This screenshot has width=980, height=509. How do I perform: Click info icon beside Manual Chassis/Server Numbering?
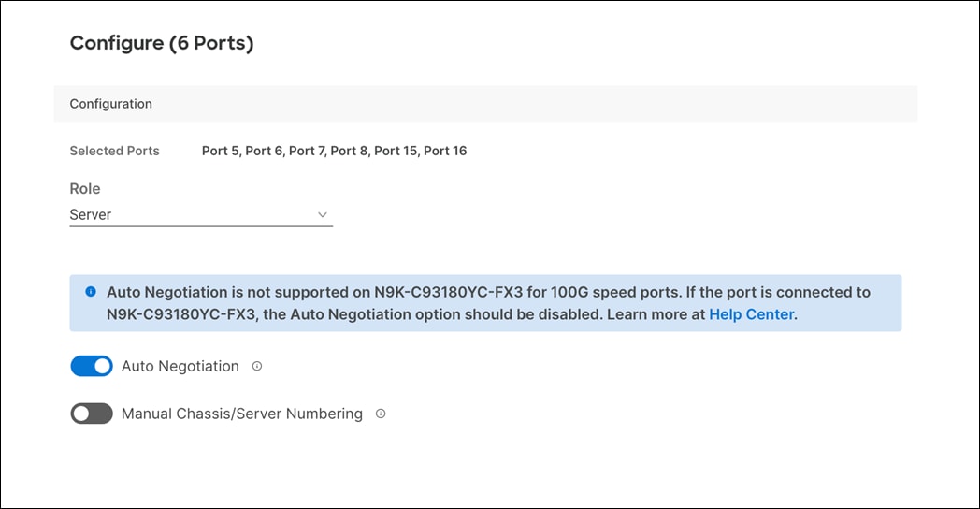click(x=381, y=414)
